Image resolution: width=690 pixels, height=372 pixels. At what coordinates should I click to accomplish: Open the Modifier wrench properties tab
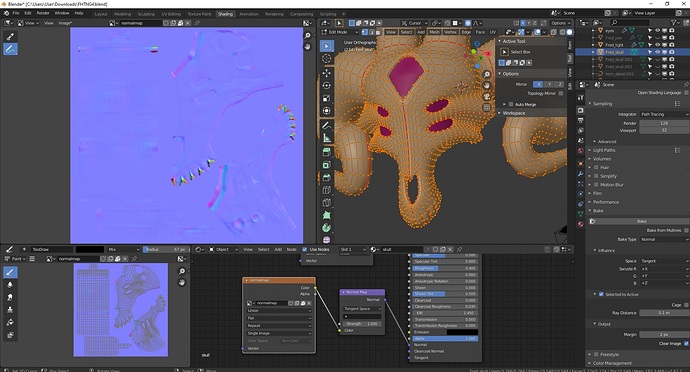point(580,173)
